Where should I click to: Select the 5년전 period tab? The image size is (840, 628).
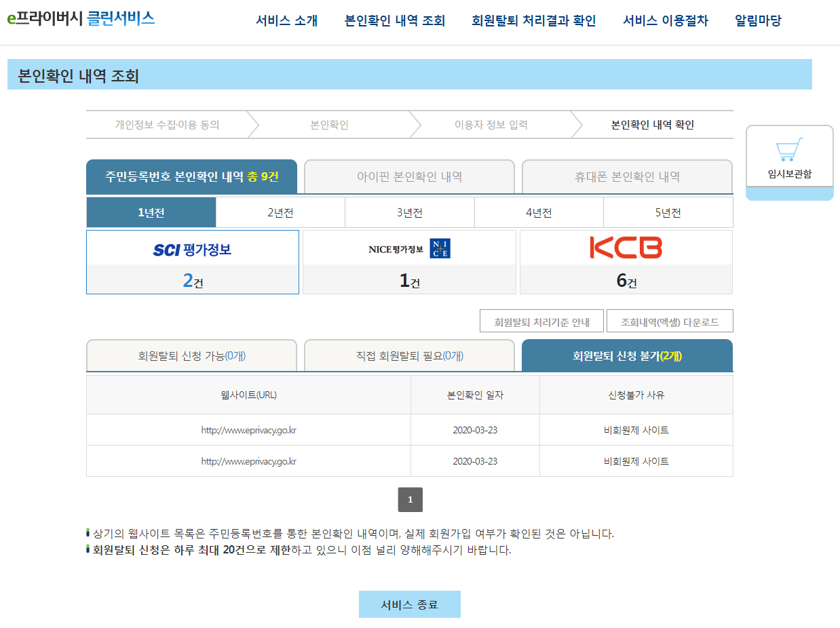click(668, 212)
